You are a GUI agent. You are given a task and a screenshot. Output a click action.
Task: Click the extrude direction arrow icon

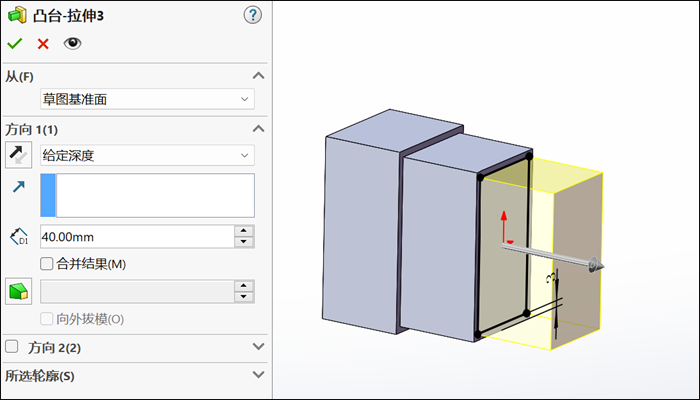(19, 187)
